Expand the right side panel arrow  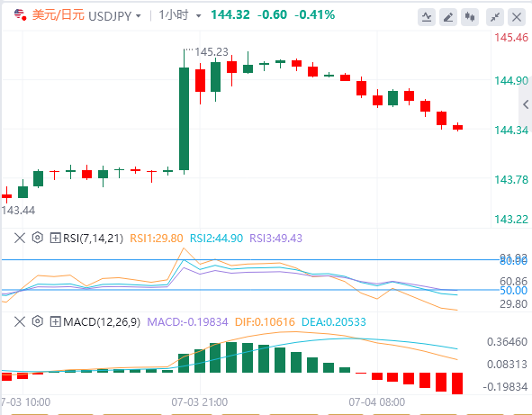526,104
